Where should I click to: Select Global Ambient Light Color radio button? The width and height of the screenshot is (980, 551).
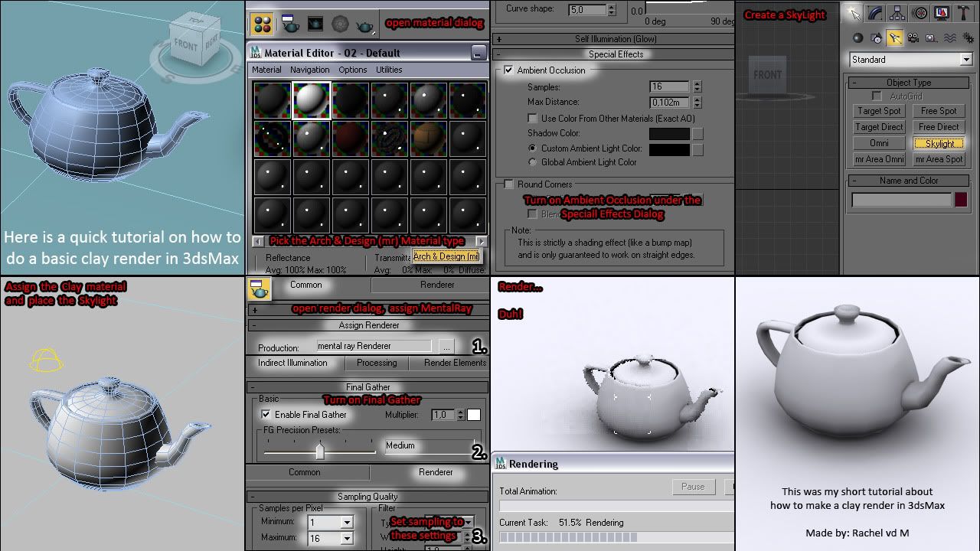(x=533, y=162)
